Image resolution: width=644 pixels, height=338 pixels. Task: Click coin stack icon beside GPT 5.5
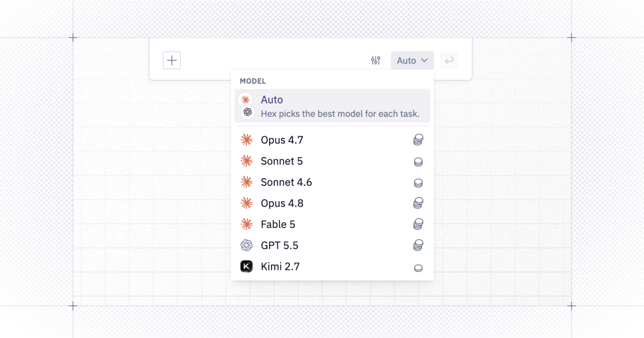(418, 245)
